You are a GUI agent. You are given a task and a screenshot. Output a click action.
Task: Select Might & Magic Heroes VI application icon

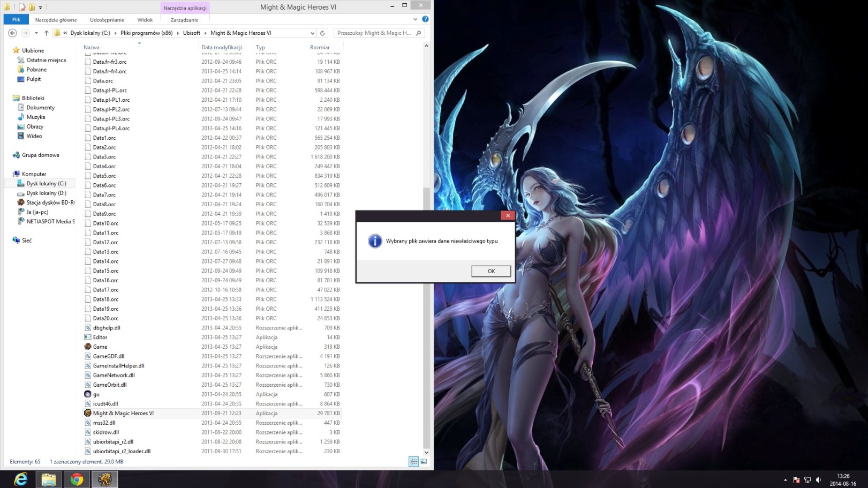[x=87, y=414]
